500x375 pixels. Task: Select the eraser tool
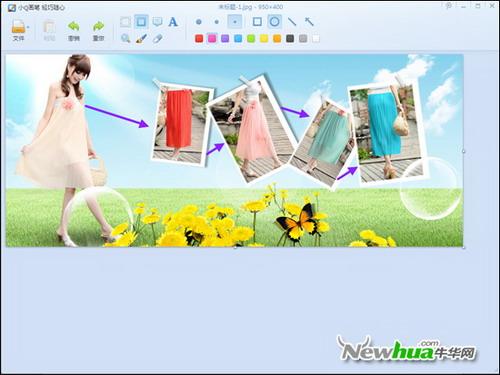(x=157, y=38)
